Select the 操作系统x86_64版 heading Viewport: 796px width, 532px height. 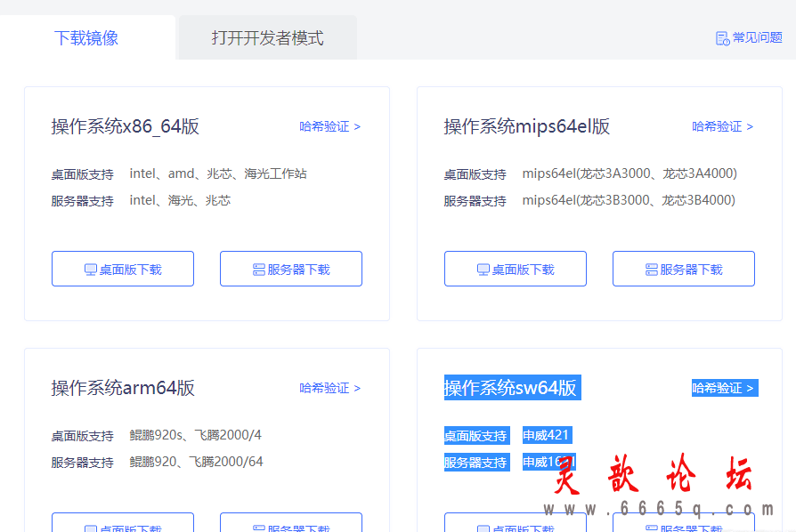(x=126, y=126)
